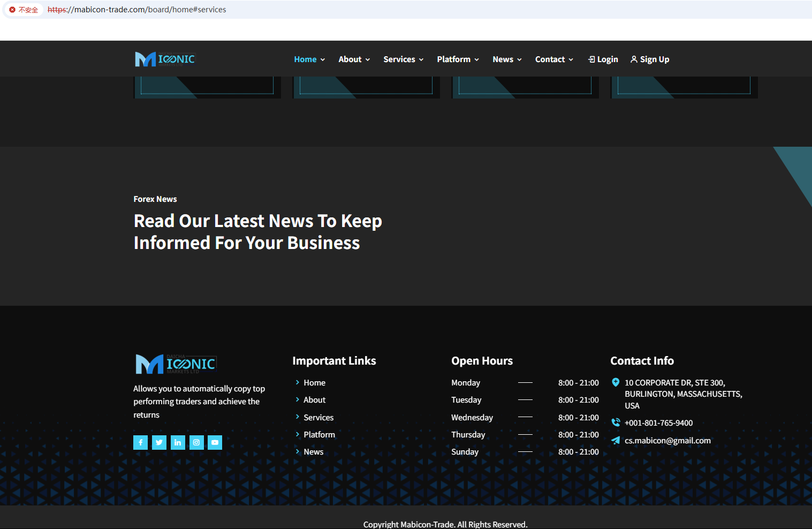812x529 pixels.
Task: Select Platform in the top navigation
Action: pos(454,59)
